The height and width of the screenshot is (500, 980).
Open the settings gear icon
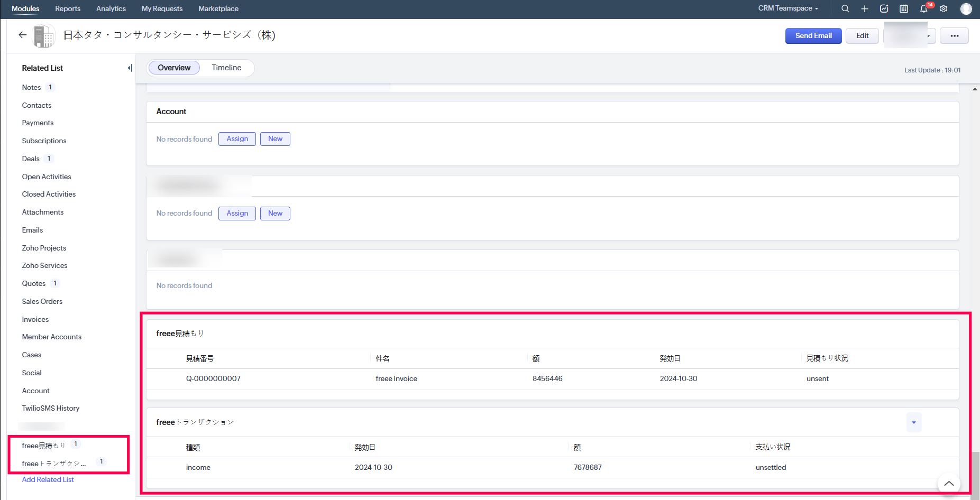tap(944, 8)
